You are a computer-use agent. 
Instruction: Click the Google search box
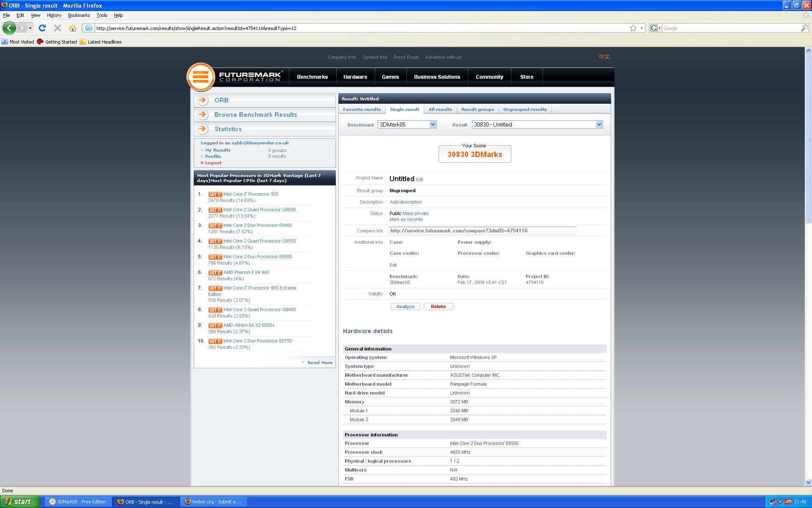point(731,28)
